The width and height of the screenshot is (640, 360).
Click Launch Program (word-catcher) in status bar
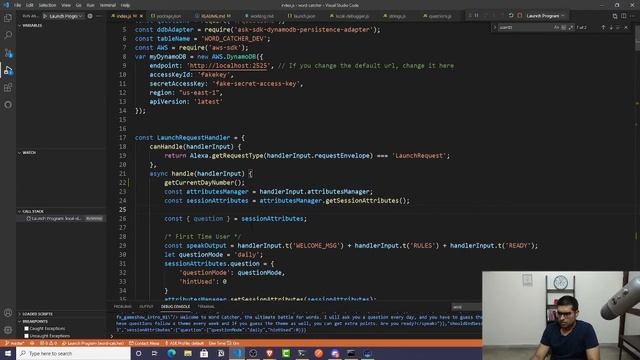[93, 343]
